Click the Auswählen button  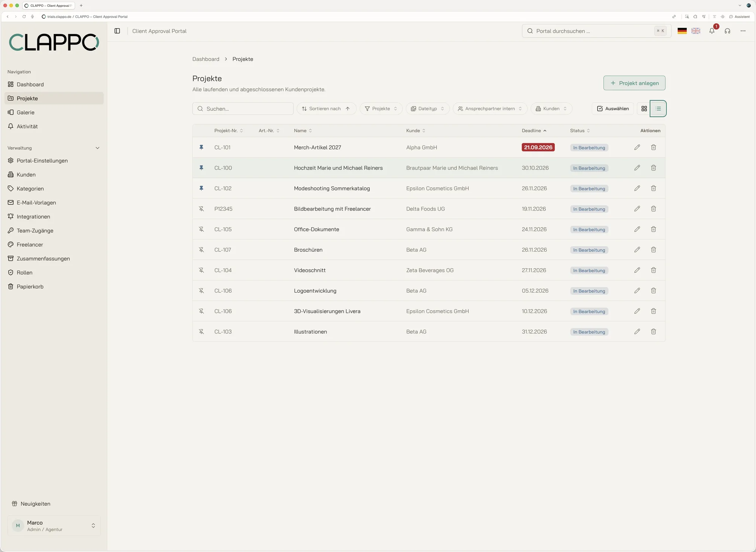pos(613,108)
